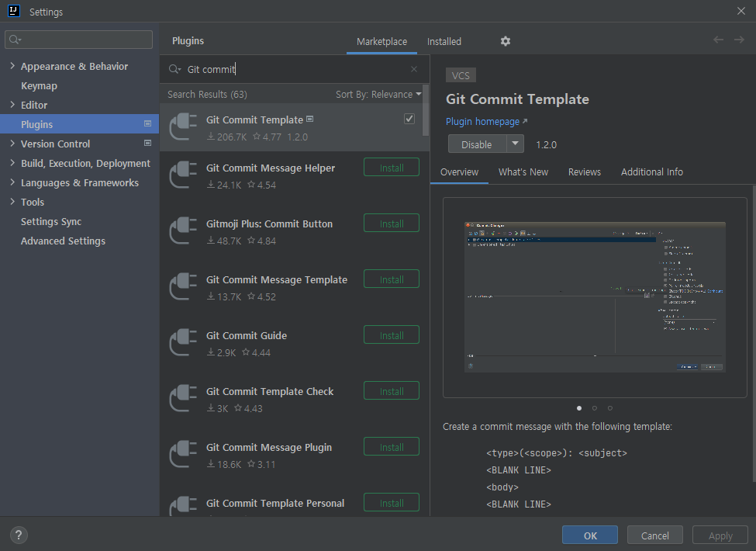Screen dimensions: 756x551
Task: Expand Languages & Frameworks node
Action: [12, 182]
